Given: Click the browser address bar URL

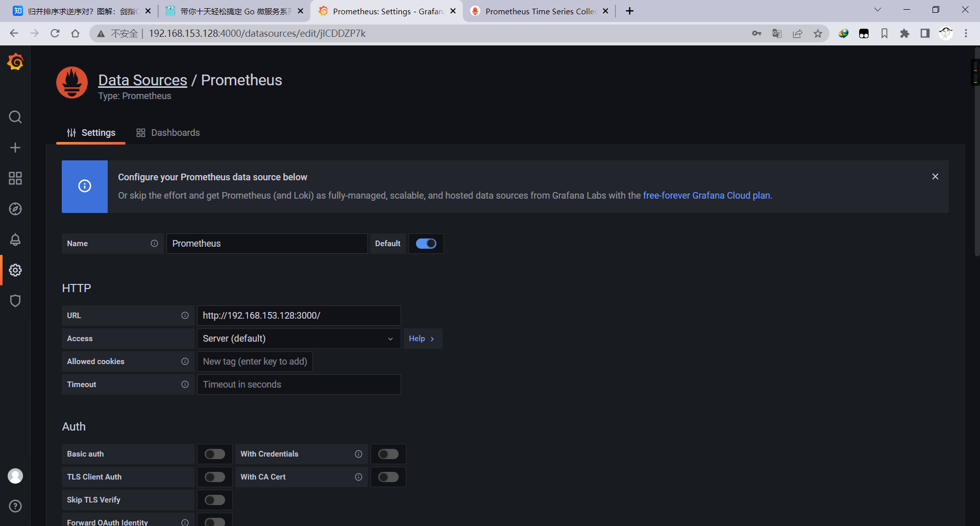Looking at the screenshot, I should coord(257,33).
